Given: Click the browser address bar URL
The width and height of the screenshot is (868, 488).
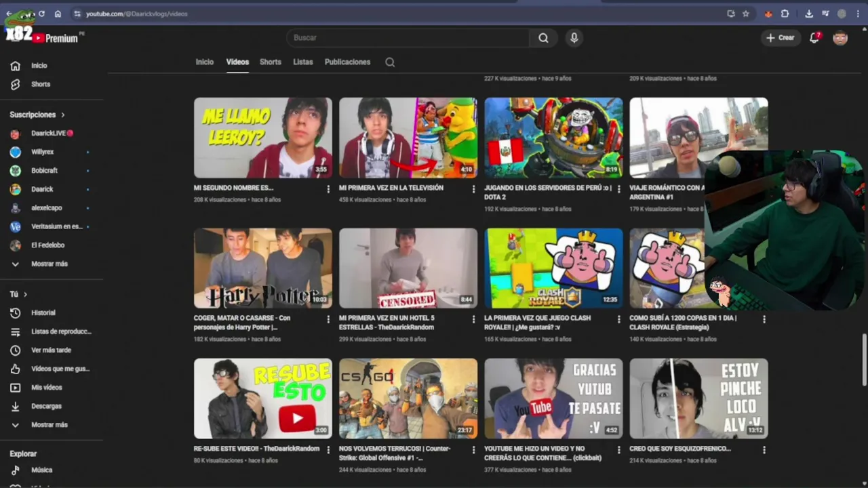Looking at the screenshot, I should tap(136, 14).
